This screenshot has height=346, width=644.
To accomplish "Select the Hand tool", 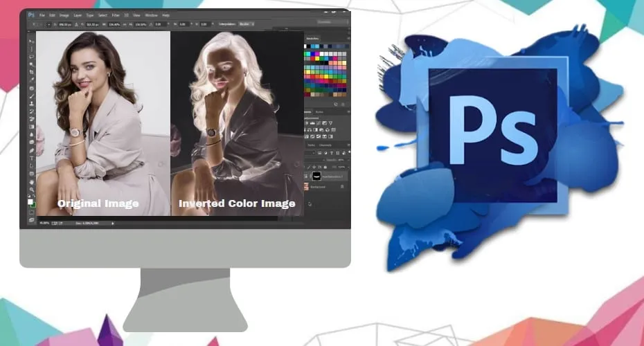I will pos(32,182).
